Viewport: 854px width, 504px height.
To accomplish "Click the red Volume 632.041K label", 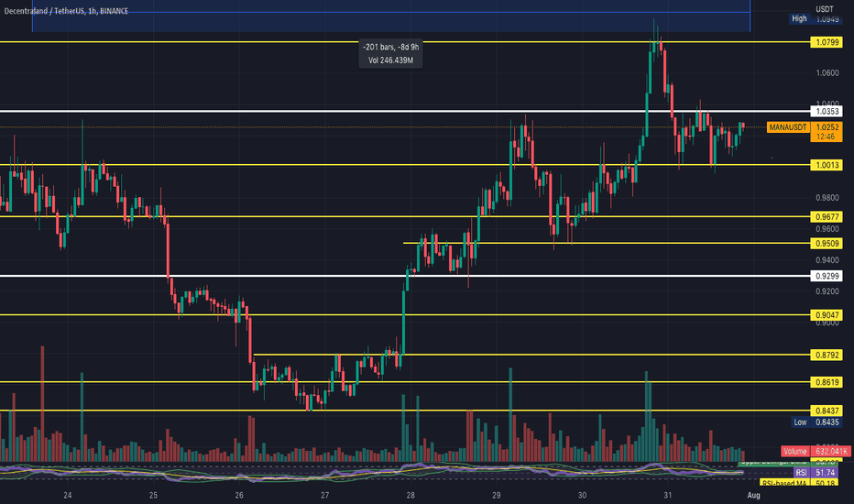I will [x=816, y=451].
